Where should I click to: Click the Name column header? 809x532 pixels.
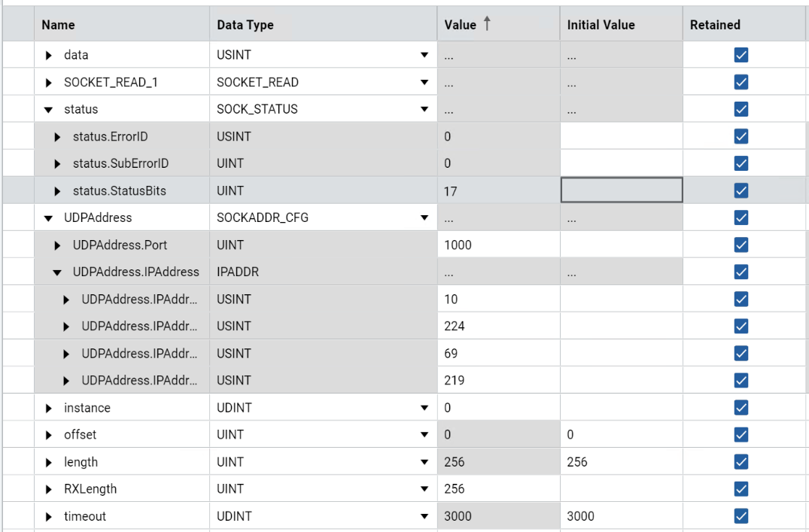pyautogui.click(x=58, y=25)
